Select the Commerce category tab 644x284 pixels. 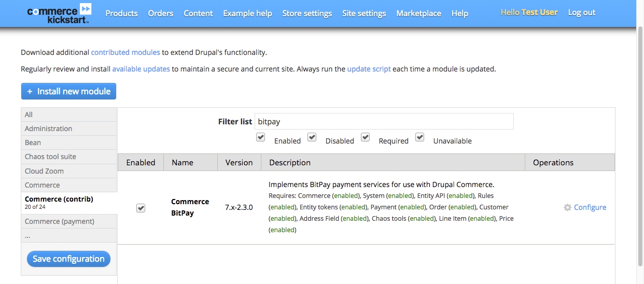point(69,185)
